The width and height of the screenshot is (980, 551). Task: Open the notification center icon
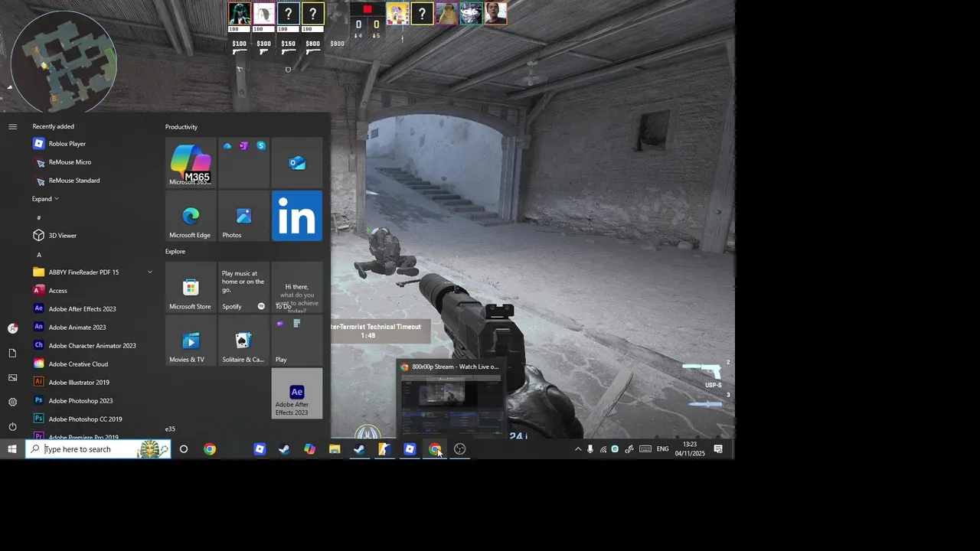point(718,449)
